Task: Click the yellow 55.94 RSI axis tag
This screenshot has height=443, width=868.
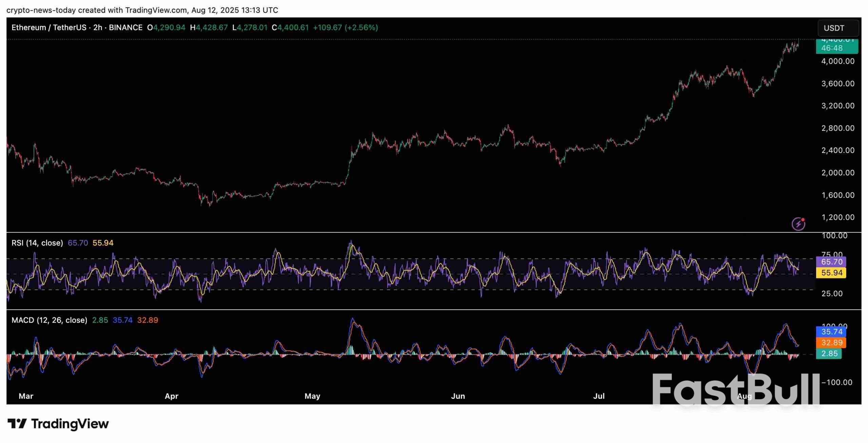Action: [x=831, y=273]
